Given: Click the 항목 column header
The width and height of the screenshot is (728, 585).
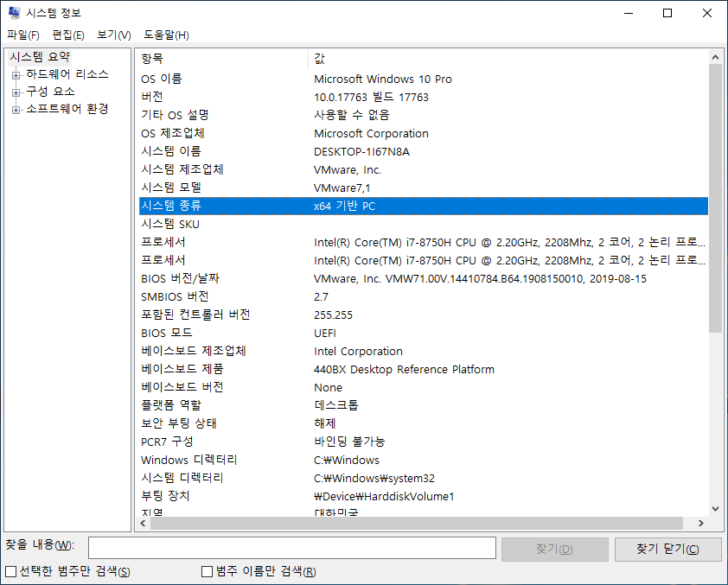Looking at the screenshot, I should click(x=223, y=59).
